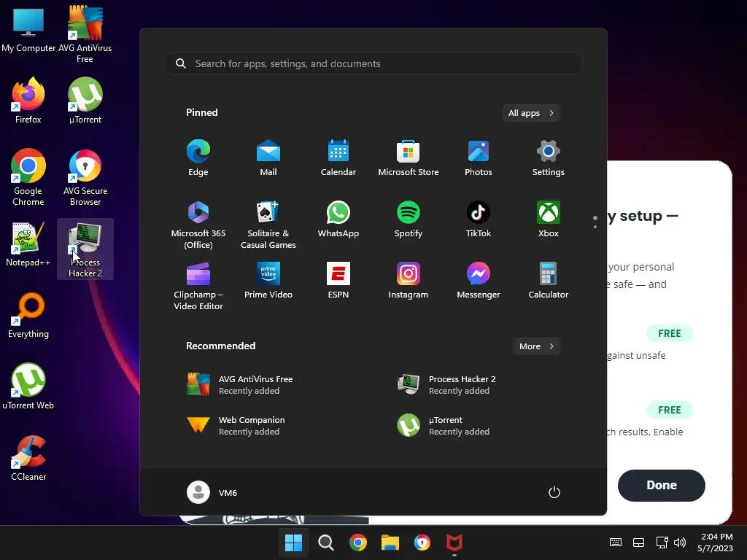
Task: Select Google Chrome desktop icon
Action: click(x=28, y=177)
